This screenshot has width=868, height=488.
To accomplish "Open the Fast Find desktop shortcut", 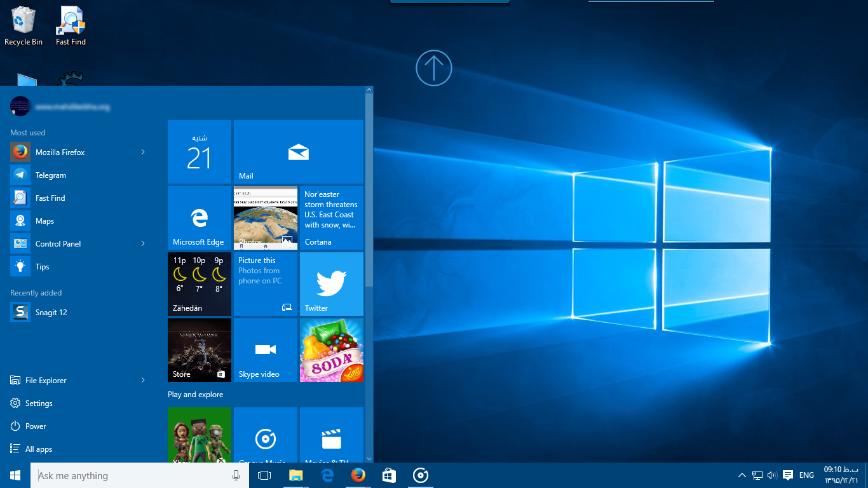I will [71, 26].
